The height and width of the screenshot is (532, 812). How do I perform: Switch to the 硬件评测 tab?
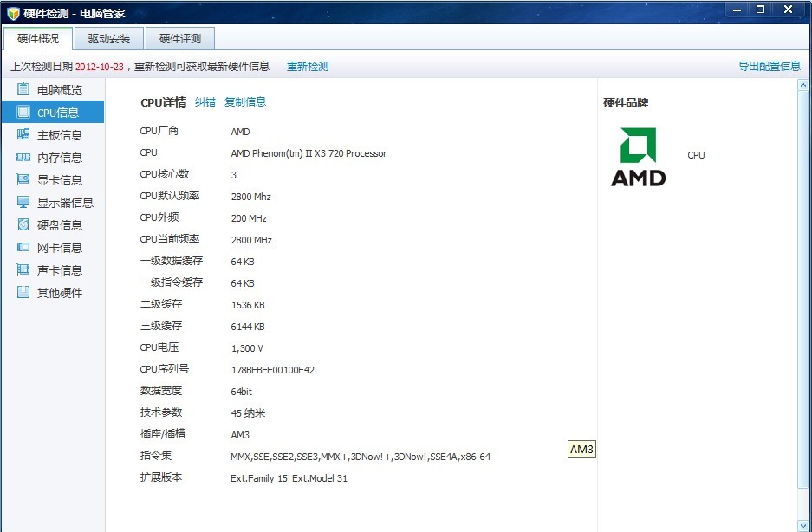coord(179,38)
